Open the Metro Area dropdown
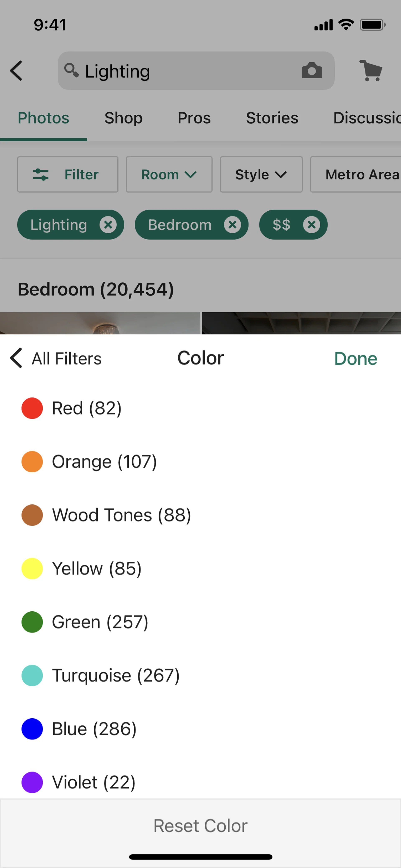This screenshot has height=868, width=401. tap(357, 175)
